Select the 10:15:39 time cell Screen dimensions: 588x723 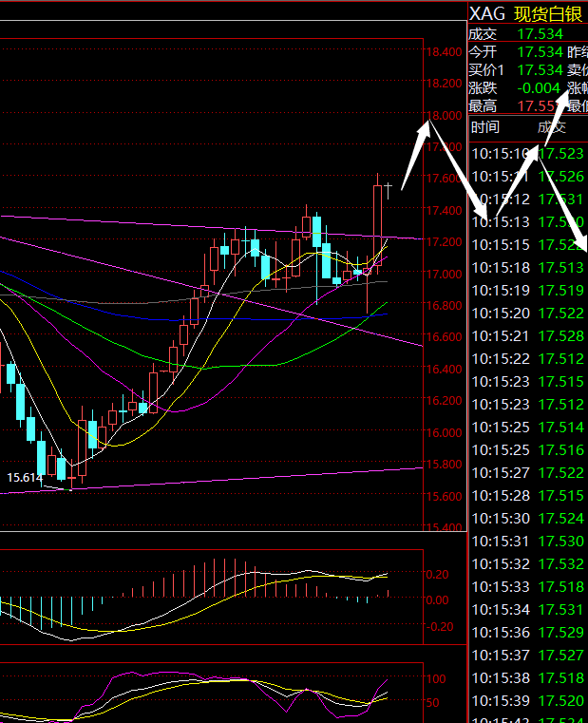[501, 701]
